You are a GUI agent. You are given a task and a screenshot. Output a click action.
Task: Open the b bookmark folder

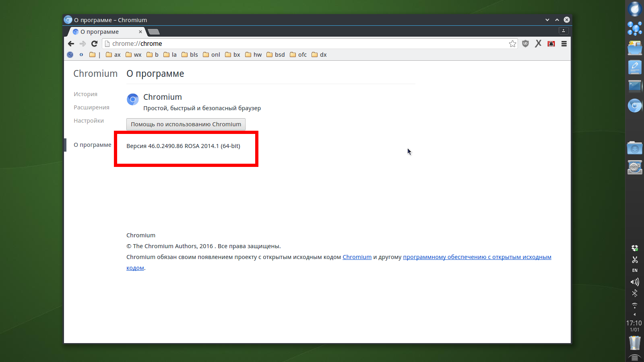[x=153, y=55]
